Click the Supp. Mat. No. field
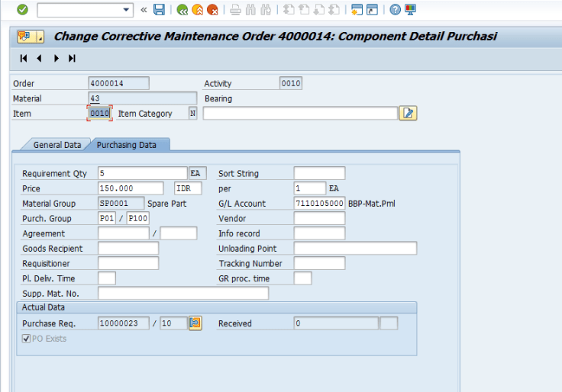562x392 pixels. 183,294
